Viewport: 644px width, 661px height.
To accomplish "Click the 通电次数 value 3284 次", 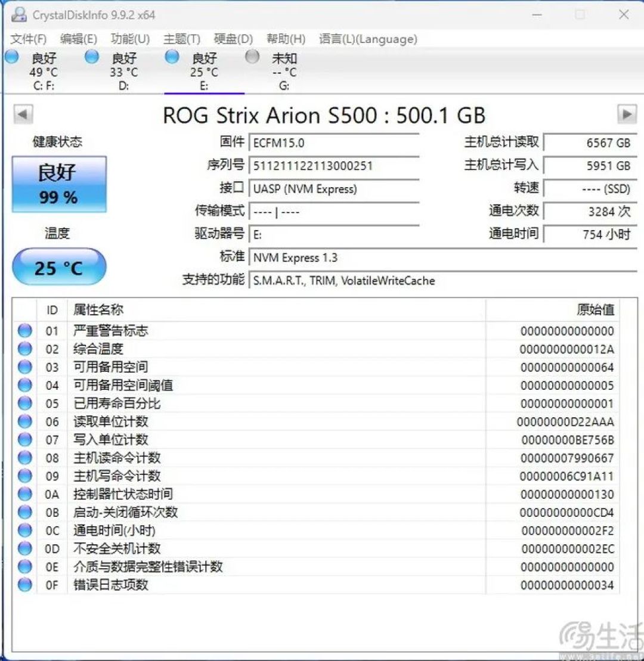I will 590,211.
